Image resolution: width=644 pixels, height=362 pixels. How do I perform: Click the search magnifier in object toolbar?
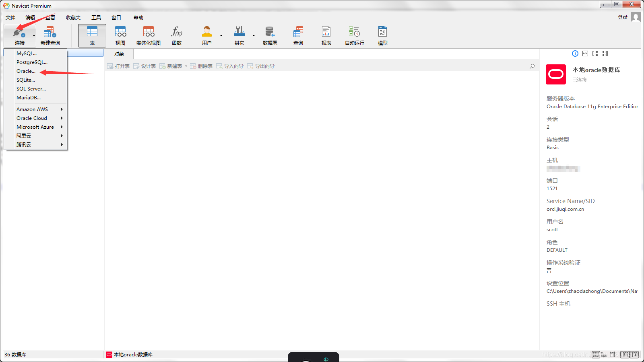[x=532, y=66]
